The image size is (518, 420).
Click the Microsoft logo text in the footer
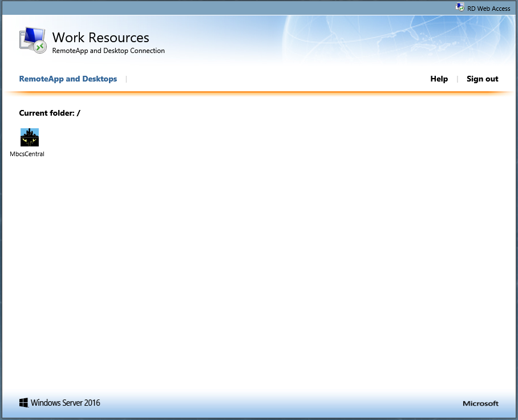481,403
